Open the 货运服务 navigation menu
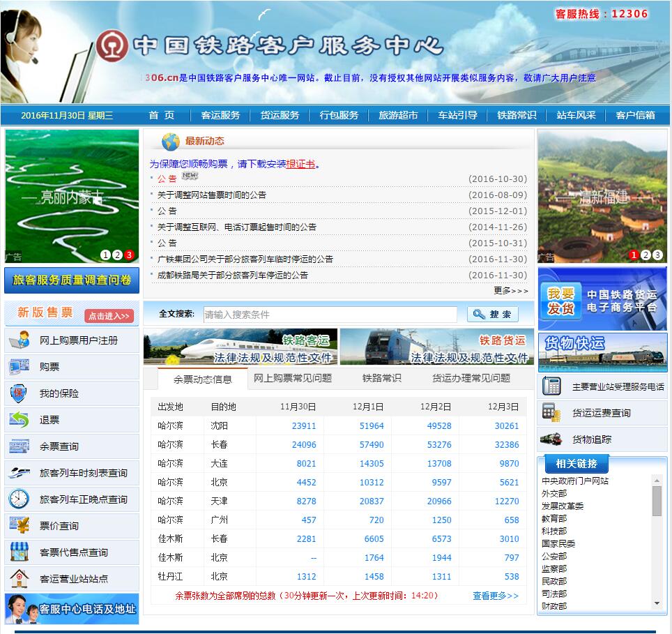Screen dimensions: 672x634 [280, 115]
